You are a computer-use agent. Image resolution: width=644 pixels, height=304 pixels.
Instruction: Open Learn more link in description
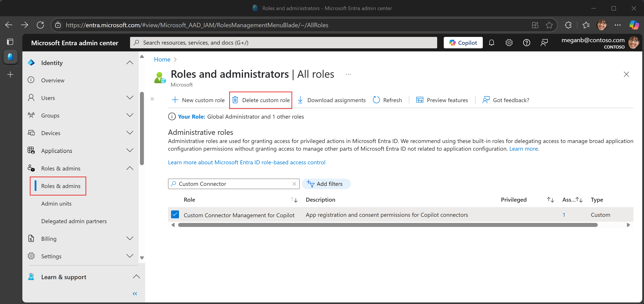[x=524, y=149]
